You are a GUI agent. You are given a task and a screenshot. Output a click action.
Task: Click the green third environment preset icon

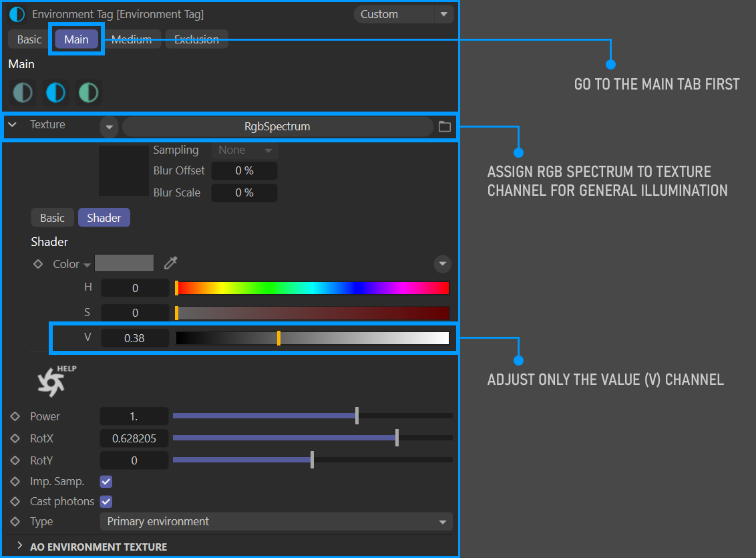[87, 92]
